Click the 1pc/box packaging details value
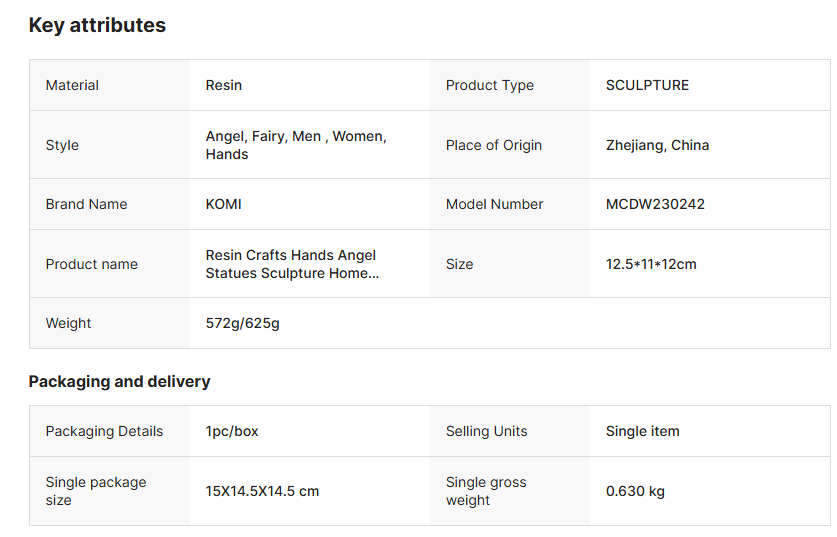The width and height of the screenshot is (837, 537). tap(232, 431)
